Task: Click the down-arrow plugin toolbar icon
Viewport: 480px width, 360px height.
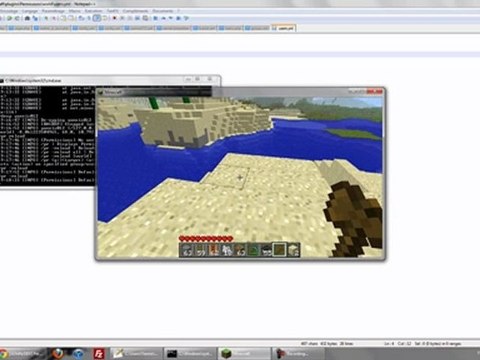Action: pos(170,18)
